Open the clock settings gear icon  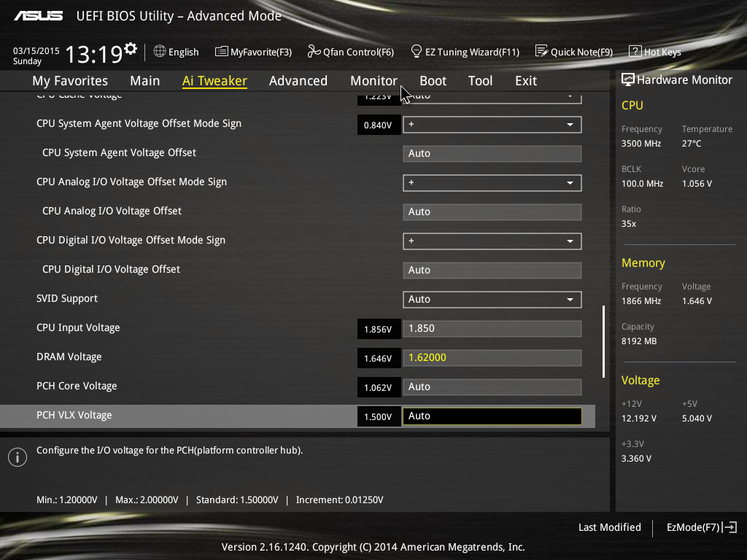pos(131,49)
